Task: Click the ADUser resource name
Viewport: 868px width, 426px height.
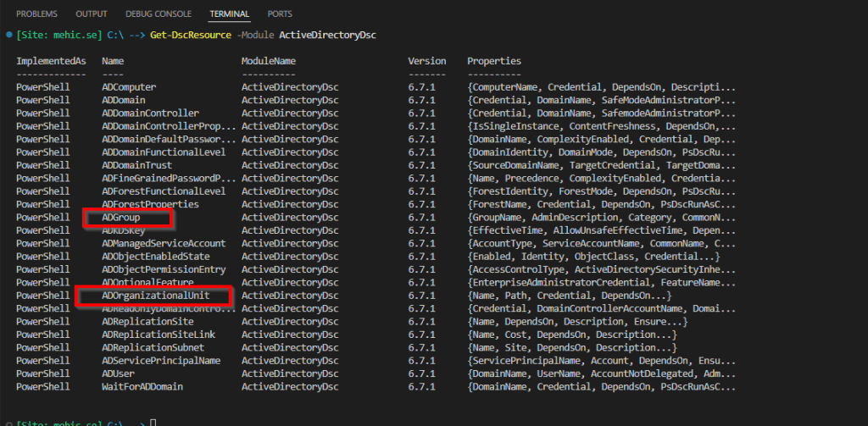Action: 118,373
